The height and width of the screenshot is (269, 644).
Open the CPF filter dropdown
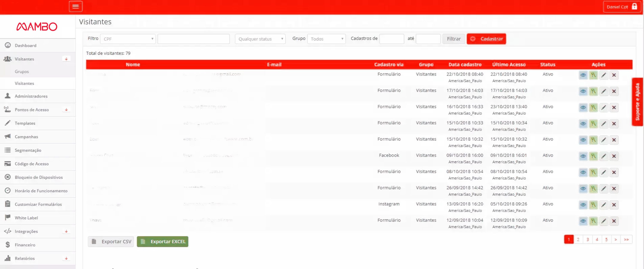coord(128,39)
